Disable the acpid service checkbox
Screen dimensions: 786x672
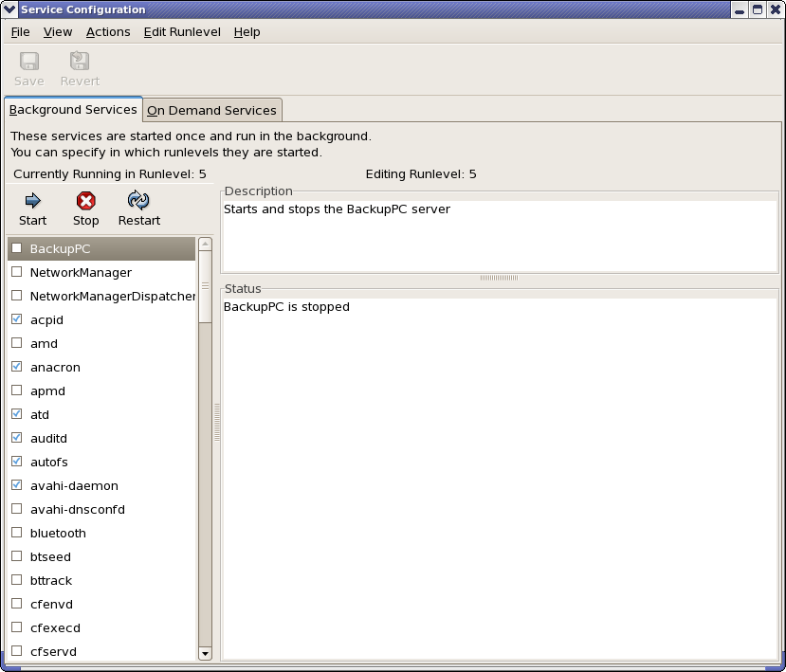(x=16, y=319)
